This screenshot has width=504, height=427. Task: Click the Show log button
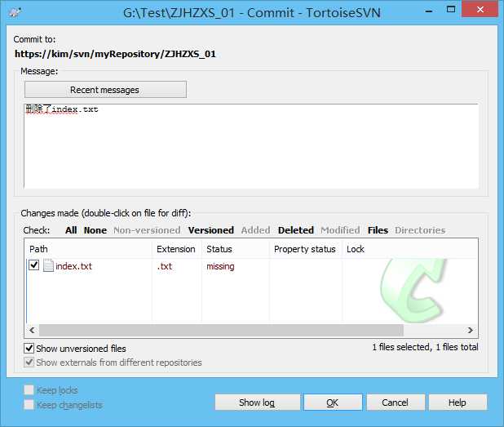tap(257, 403)
